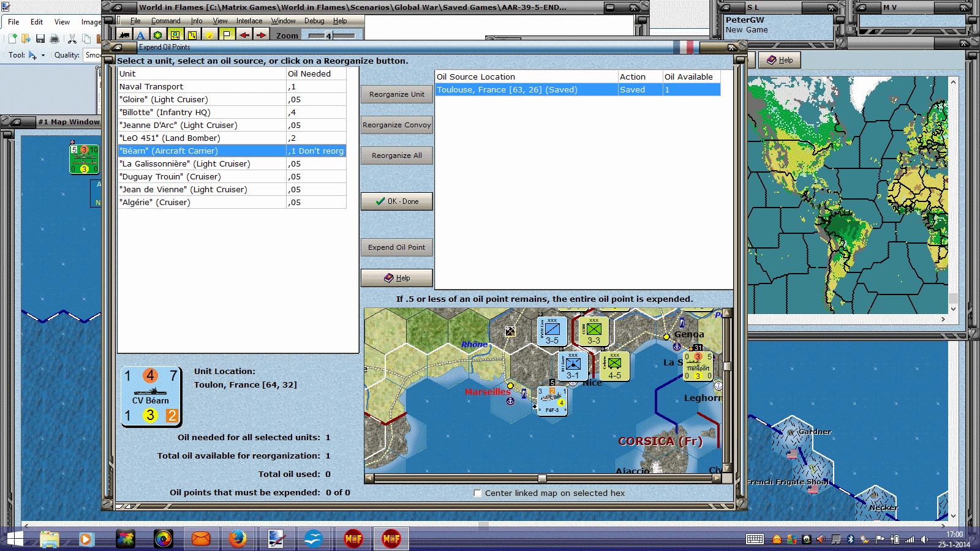Viewport: 980px width, 551px height.
Task: Enable Center linked map on selected hex
Action: click(478, 493)
